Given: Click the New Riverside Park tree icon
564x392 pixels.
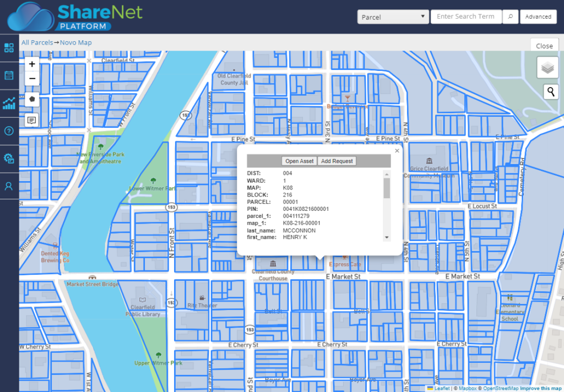Looking at the screenshot, I should click(101, 147).
